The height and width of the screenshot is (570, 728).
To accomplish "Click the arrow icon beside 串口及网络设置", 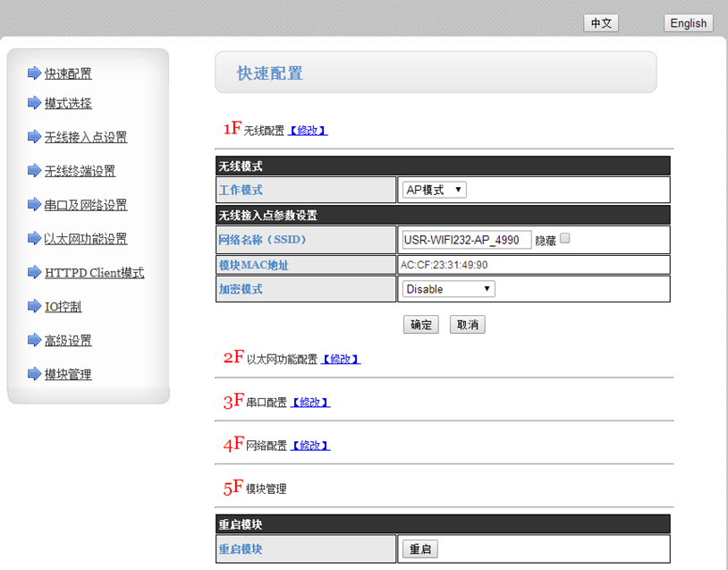I will pyautogui.click(x=34, y=205).
